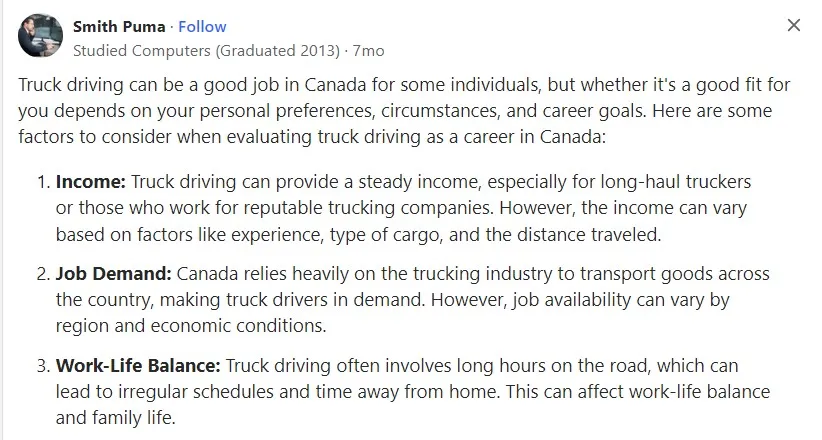Click list number 3 marker
Screen dimensions: 822x440
[x=44, y=366]
